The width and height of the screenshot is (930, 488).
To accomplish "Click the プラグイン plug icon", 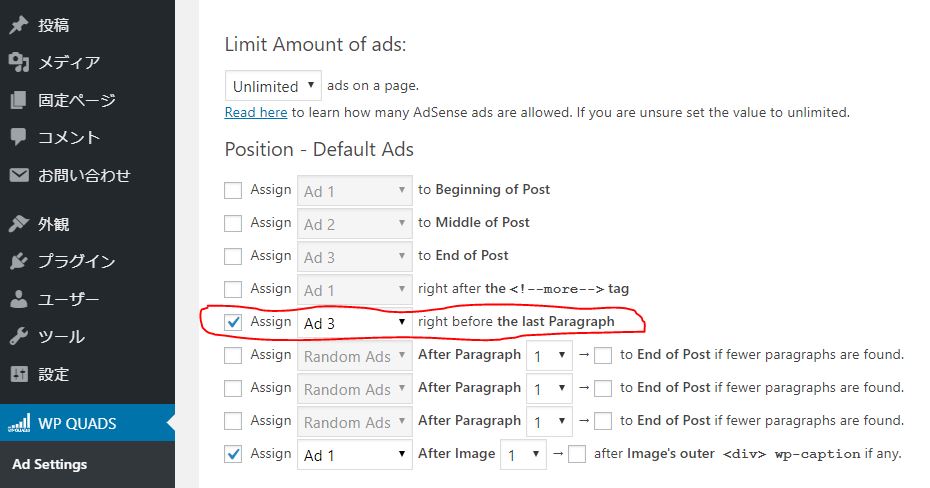I will (19, 261).
